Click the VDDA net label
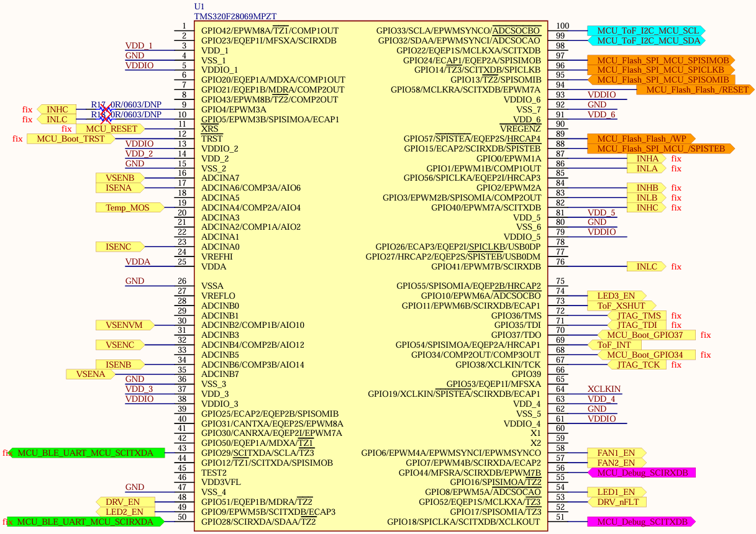756x534 pixels. pos(138,261)
